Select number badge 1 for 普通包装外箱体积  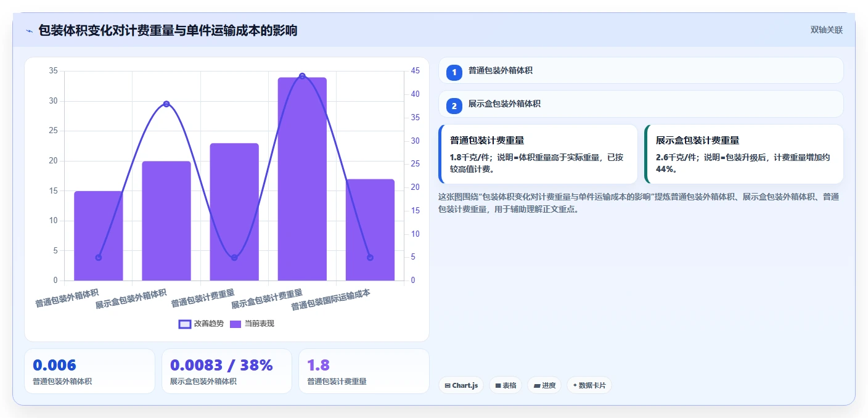[454, 72]
